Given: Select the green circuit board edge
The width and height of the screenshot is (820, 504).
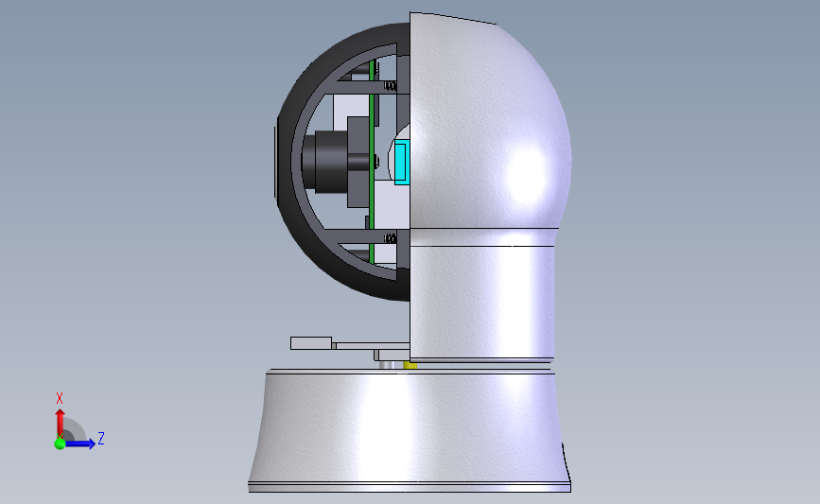Looking at the screenshot, I should (372, 162).
